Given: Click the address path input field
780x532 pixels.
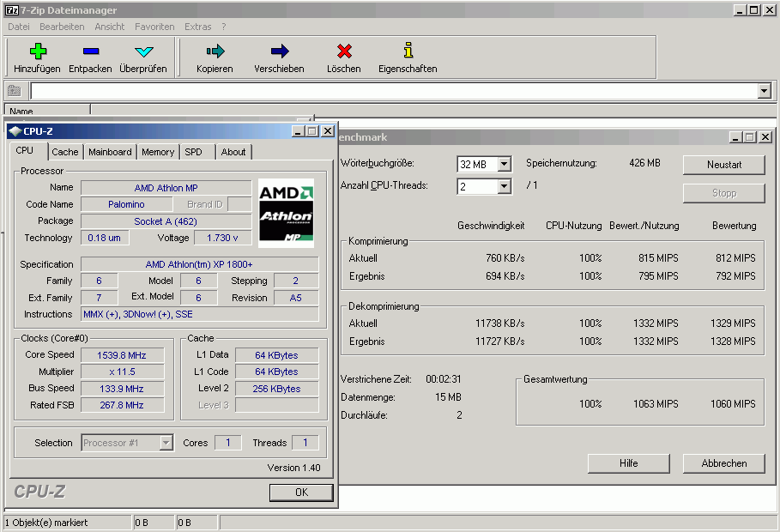Looking at the screenshot, I should click(x=394, y=91).
